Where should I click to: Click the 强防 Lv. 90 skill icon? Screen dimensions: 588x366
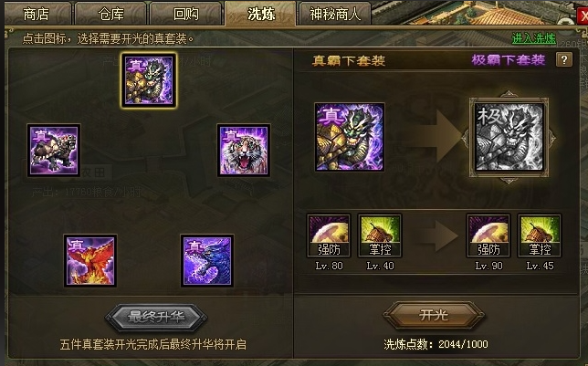pyautogui.click(x=488, y=235)
